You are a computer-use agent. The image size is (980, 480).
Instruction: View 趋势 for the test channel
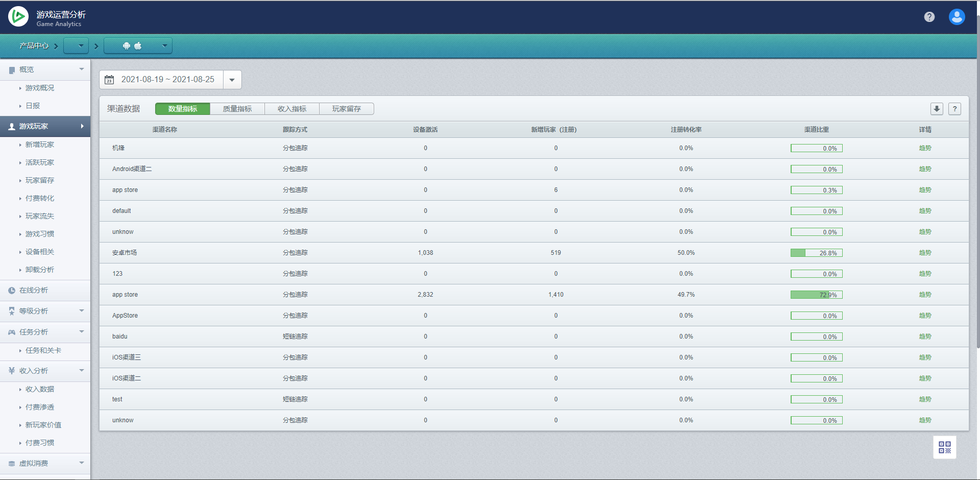pos(925,399)
